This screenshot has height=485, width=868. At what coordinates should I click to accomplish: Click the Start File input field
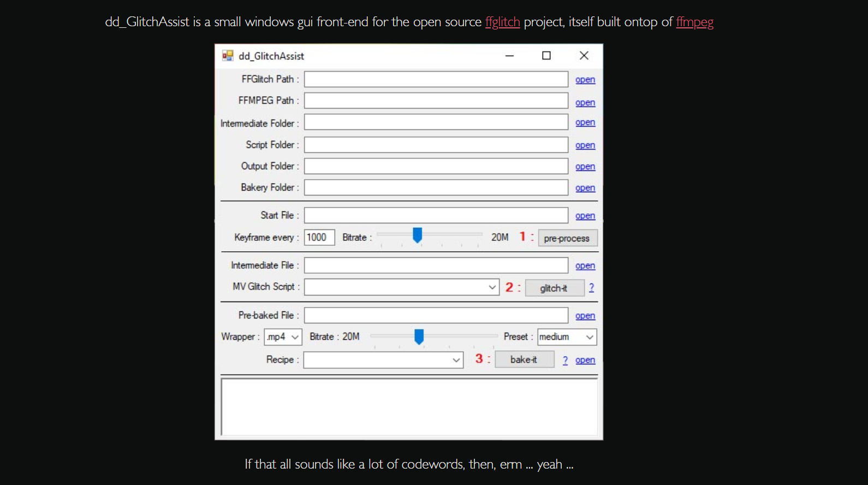436,215
